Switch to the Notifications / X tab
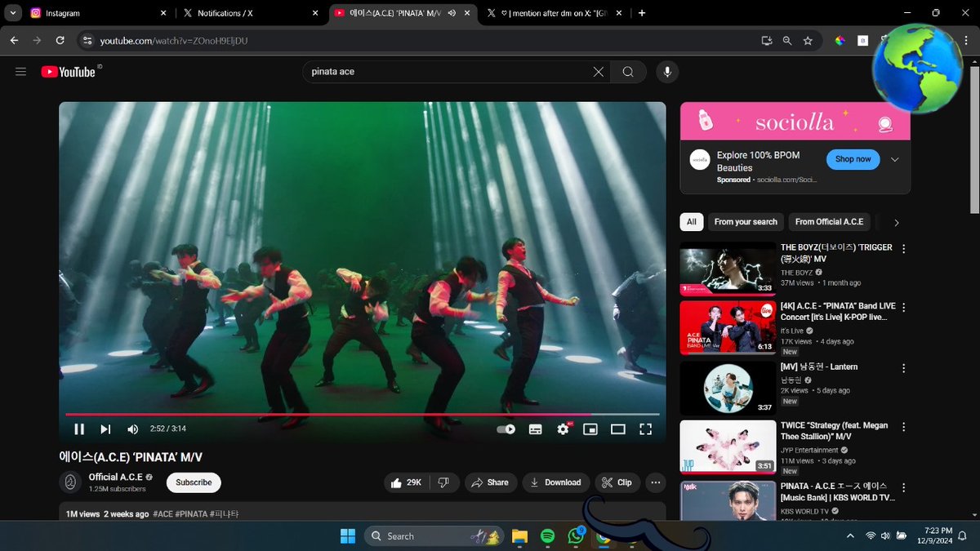Screen dimensions: 980x551 pos(250,13)
